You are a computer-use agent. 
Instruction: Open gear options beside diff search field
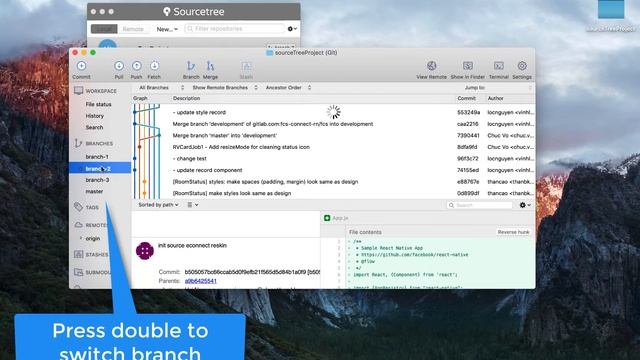click(x=525, y=205)
